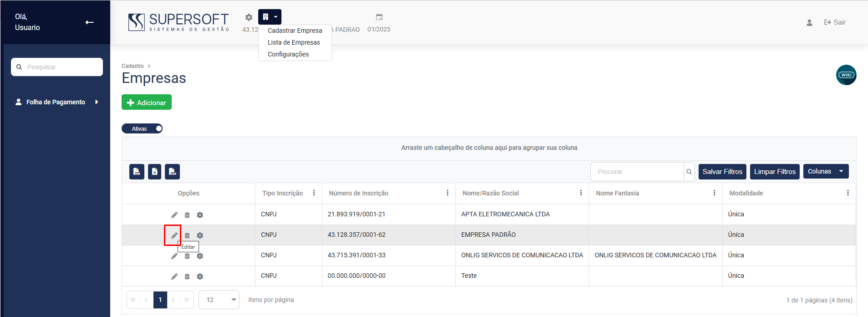This screenshot has width=868, height=317.
Task: Choose Lista de Empresas menu item
Action: pos(294,42)
